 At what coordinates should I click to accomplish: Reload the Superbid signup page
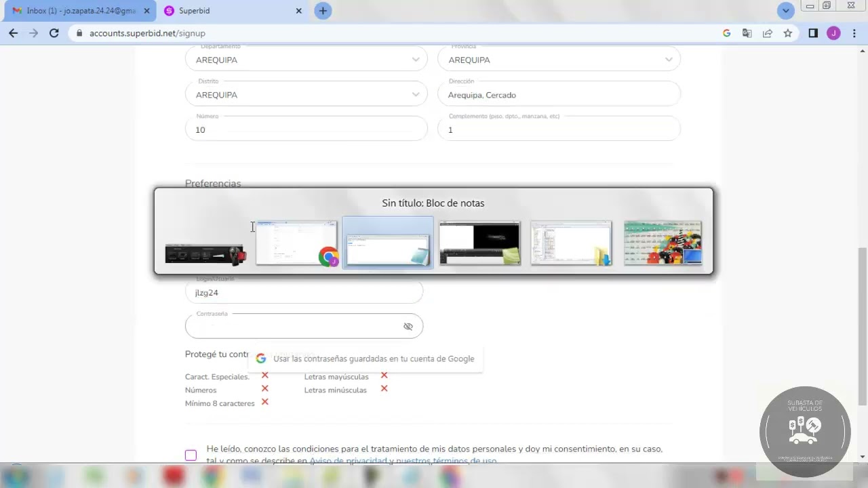(54, 33)
